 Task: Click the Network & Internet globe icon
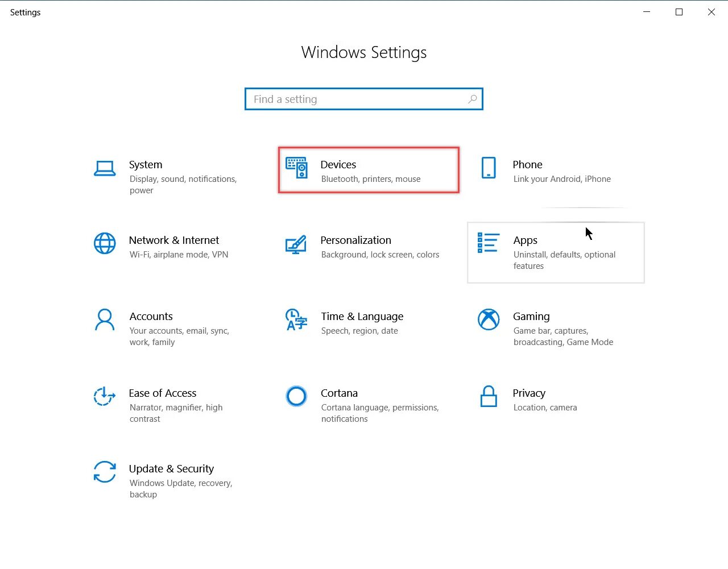tap(105, 243)
